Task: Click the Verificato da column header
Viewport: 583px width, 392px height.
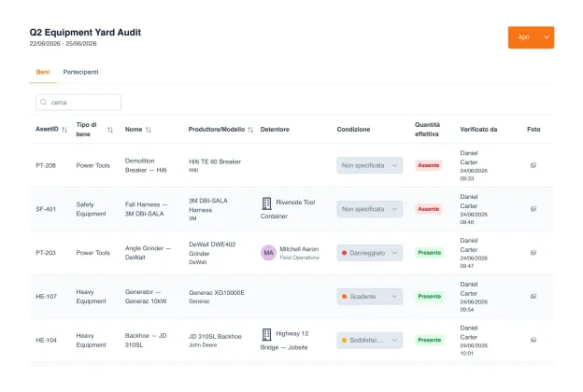Action: [478, 130]
